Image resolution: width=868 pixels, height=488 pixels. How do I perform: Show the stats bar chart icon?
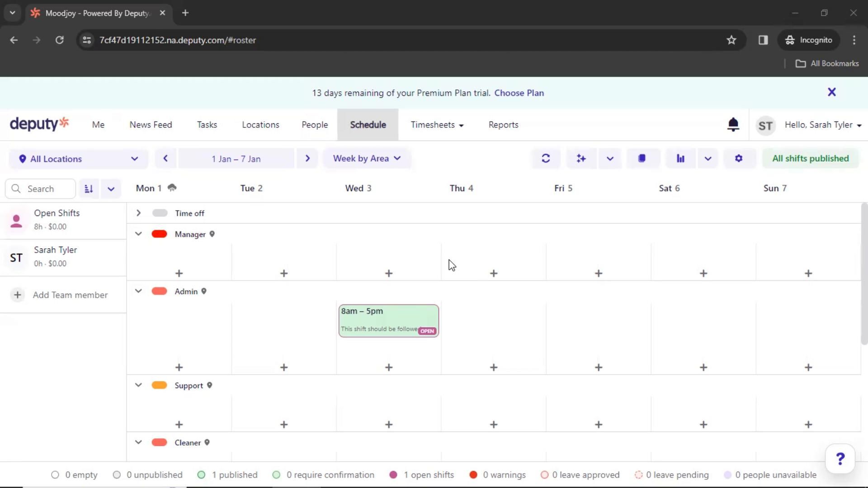click(680, 159)
